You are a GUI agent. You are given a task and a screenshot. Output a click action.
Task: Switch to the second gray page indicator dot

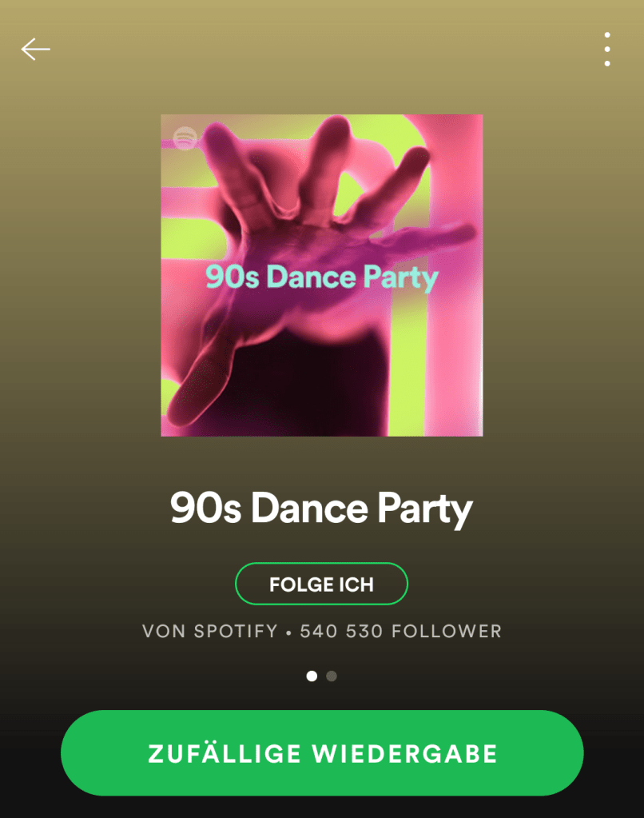(331, 676)
